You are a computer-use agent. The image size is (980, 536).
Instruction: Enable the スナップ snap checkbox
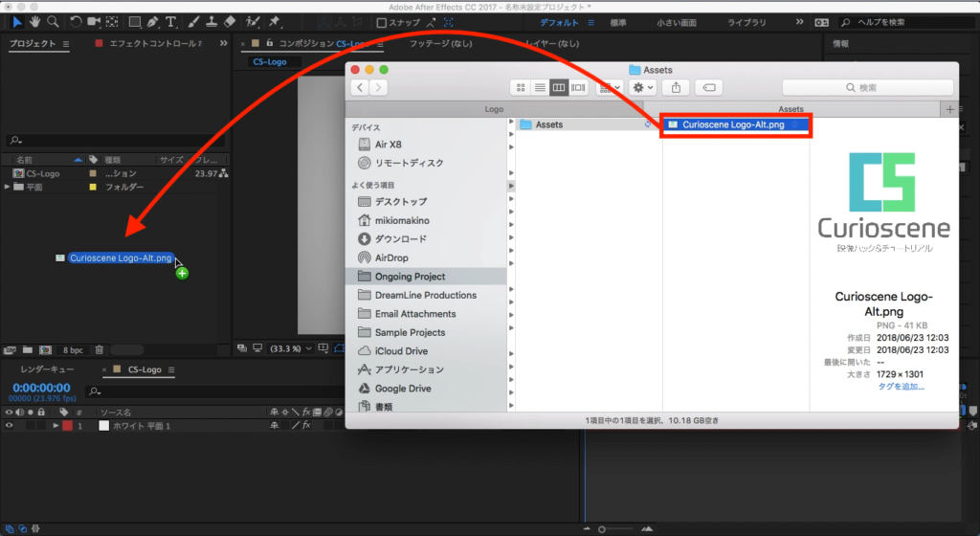coord(382,22)
